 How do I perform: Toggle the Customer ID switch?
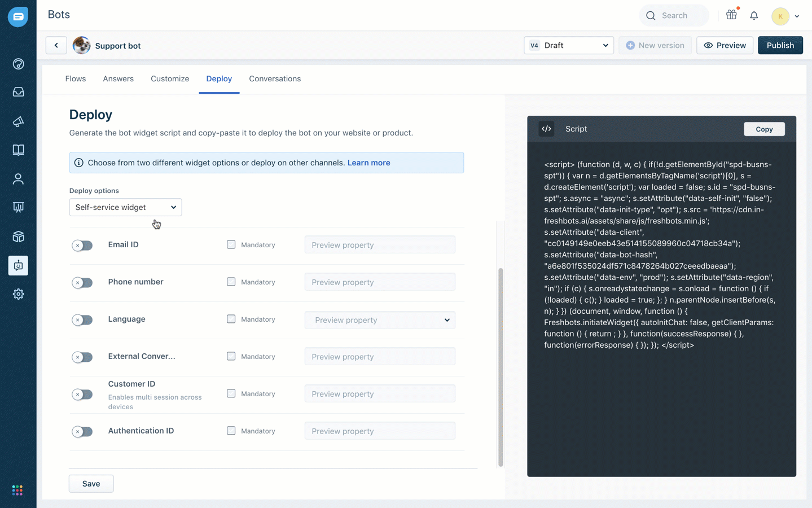click(82, 395)
